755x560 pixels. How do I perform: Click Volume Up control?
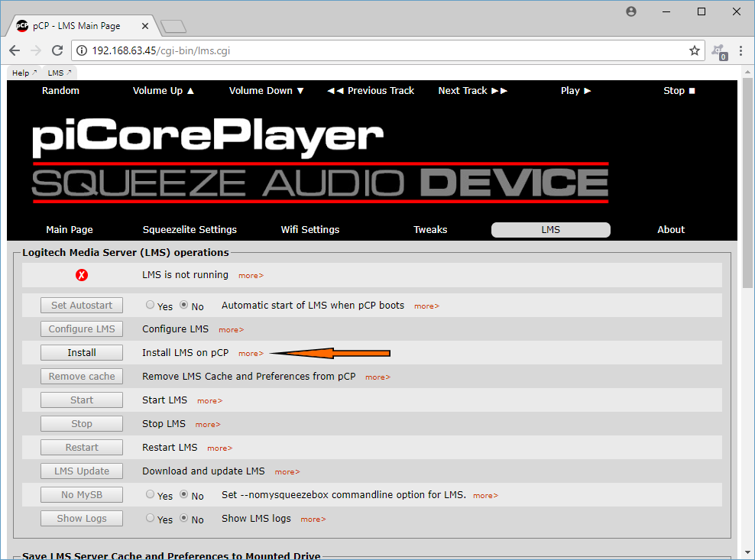pyautogui.click(x=164, y=90)
